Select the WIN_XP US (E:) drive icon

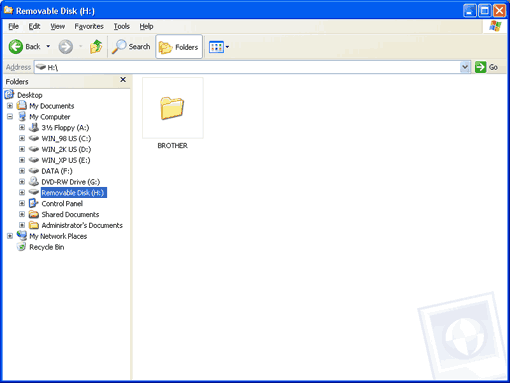[34, 160]
